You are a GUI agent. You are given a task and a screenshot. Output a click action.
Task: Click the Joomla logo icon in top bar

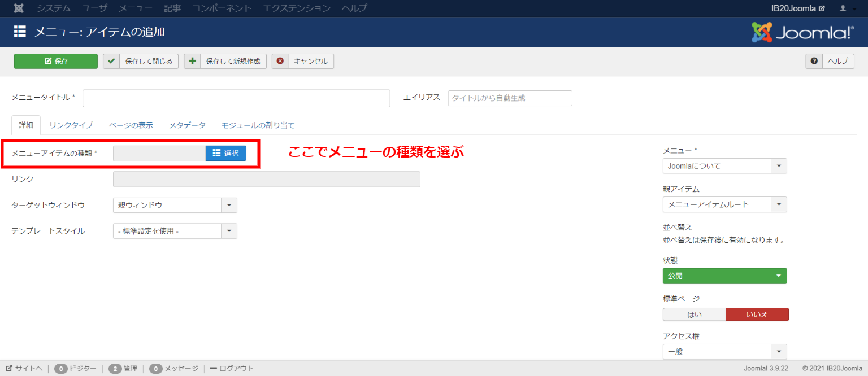[x=19, y=8]
